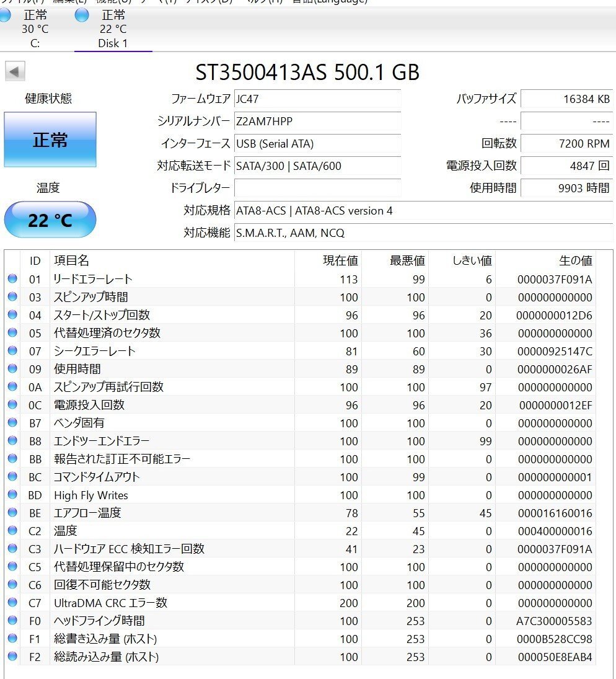This screenshot has height=679, width=616.
Task: Click the status icon beside High Fly Writes
Action: point(12,495)
